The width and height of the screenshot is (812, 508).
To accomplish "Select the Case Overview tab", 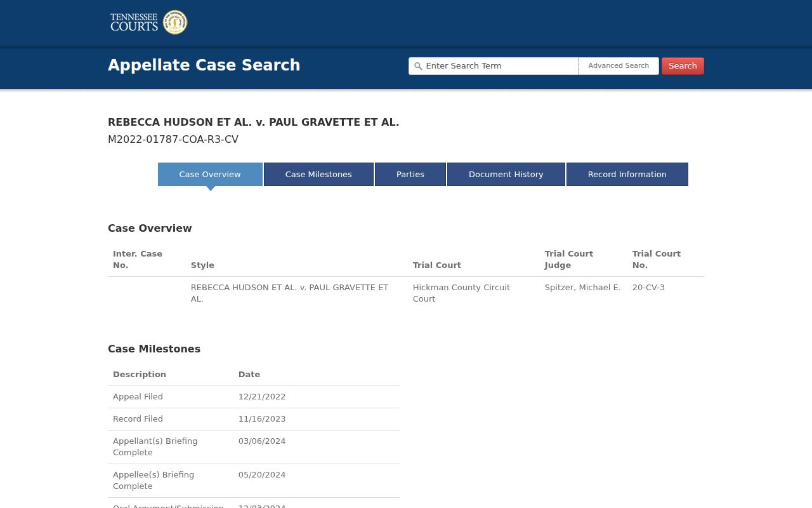I will [x=210, y=175].
